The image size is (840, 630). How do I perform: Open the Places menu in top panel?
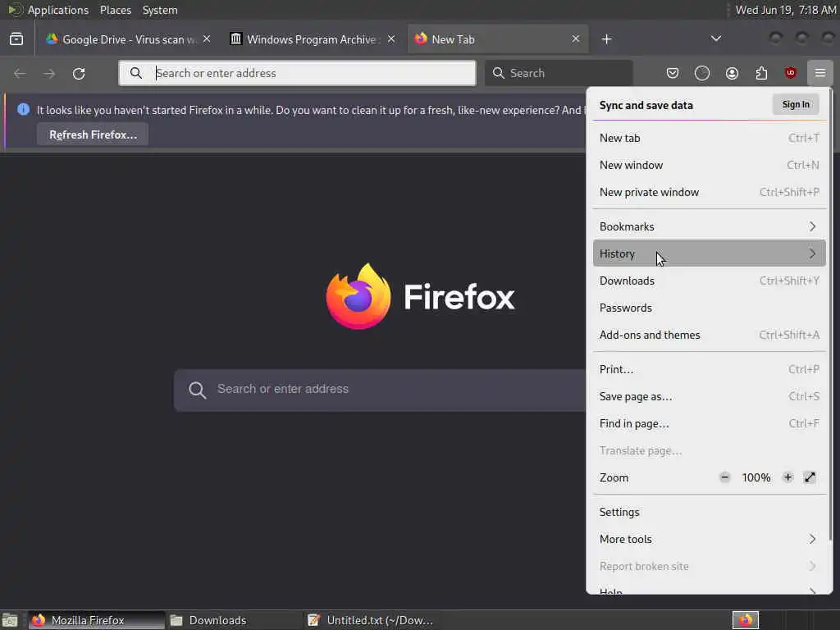point(115,10)
